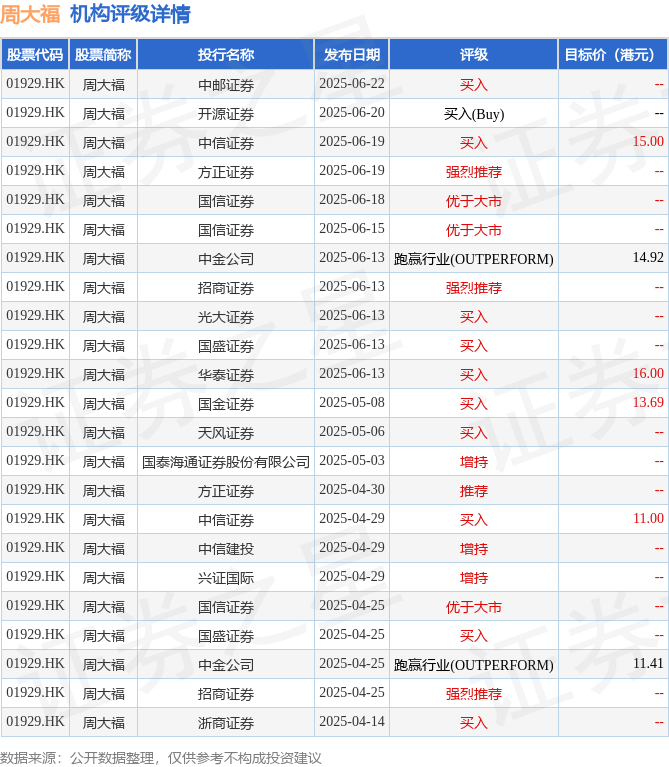Select the 浙商证券 cell
Image resolution: width=669 pixels, height=767 pixels.
[x=226, y=722]
